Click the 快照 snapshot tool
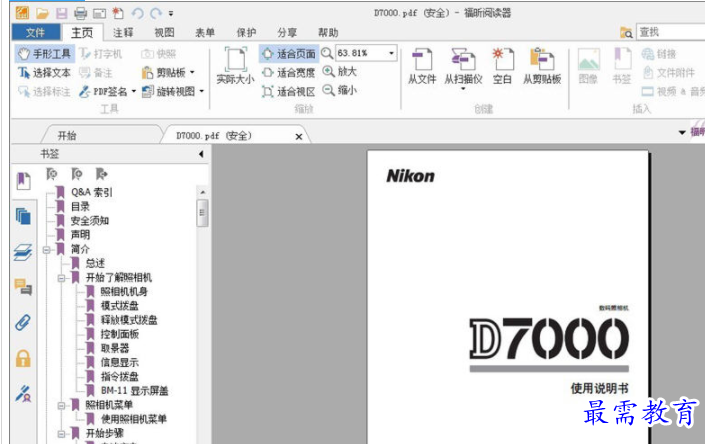This screenshot has width=705, height=444. coord(159,54)
